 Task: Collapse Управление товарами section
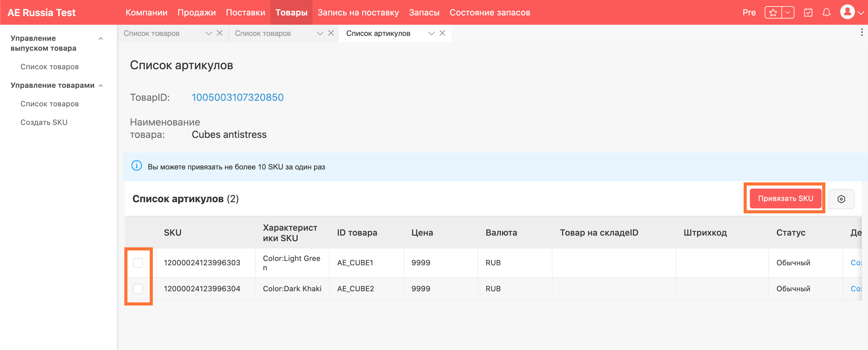tap(101, 86)
